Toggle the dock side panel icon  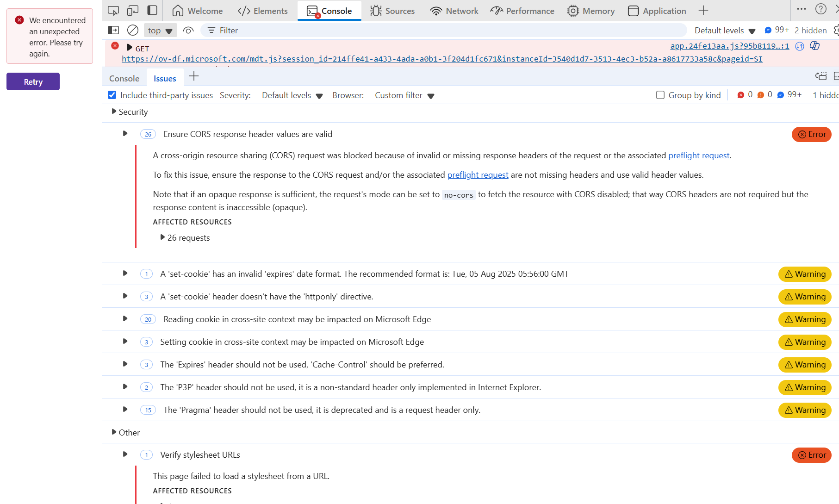click(152, 11)
